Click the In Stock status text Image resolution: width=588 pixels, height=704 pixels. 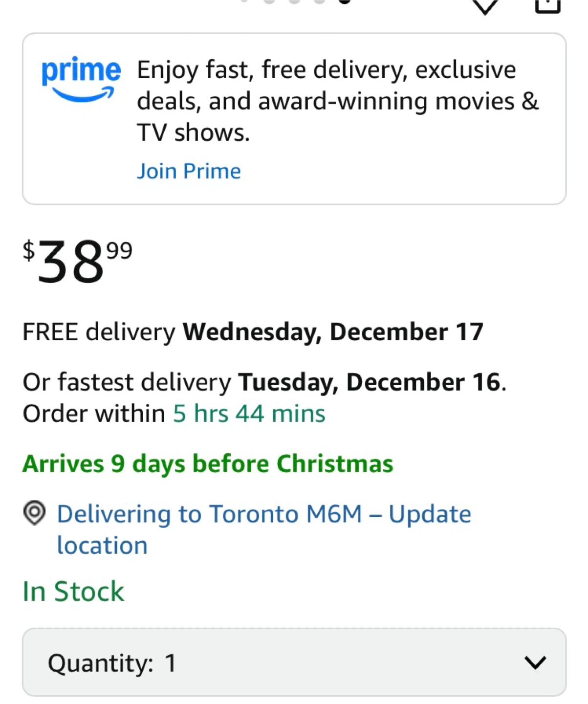pyautogui.click(x=74, y=592)
